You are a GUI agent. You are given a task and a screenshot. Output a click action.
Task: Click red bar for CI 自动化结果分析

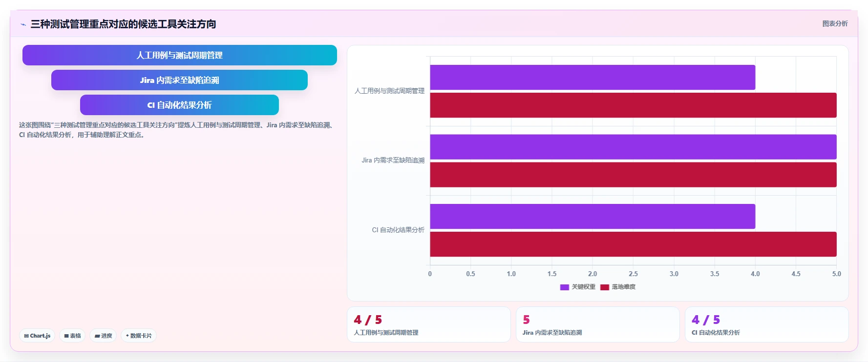(633, 244)
